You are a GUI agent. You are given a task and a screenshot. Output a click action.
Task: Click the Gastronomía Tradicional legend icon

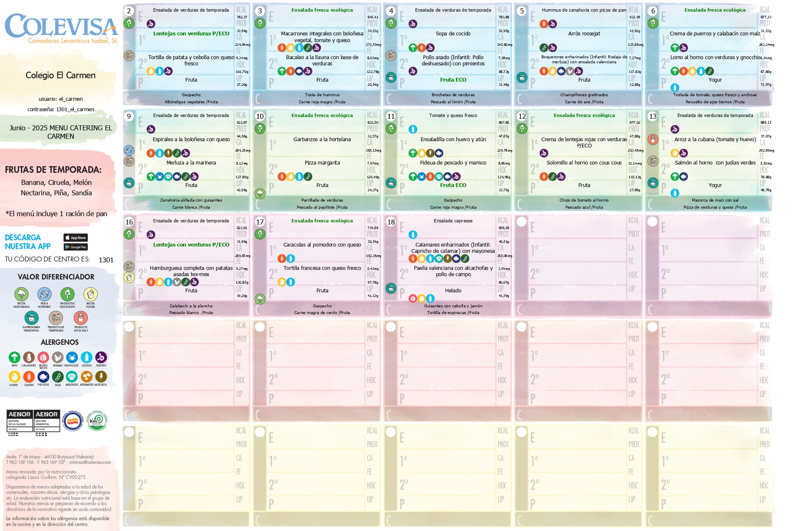[31, 318]
